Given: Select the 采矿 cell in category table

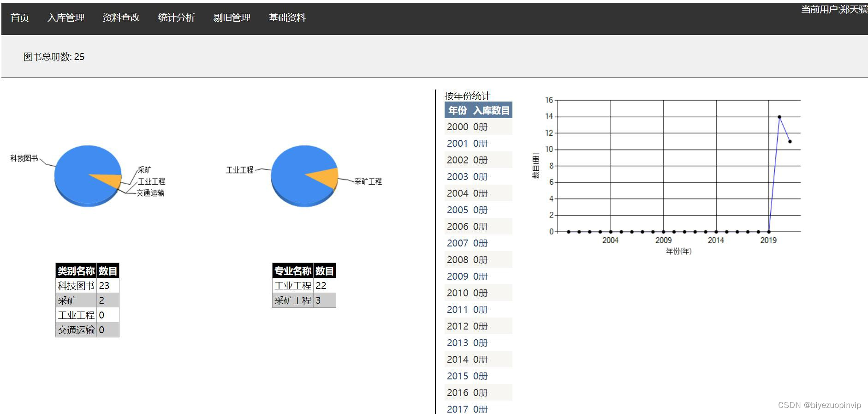Looking at the screenshot, I should point(76,300).
